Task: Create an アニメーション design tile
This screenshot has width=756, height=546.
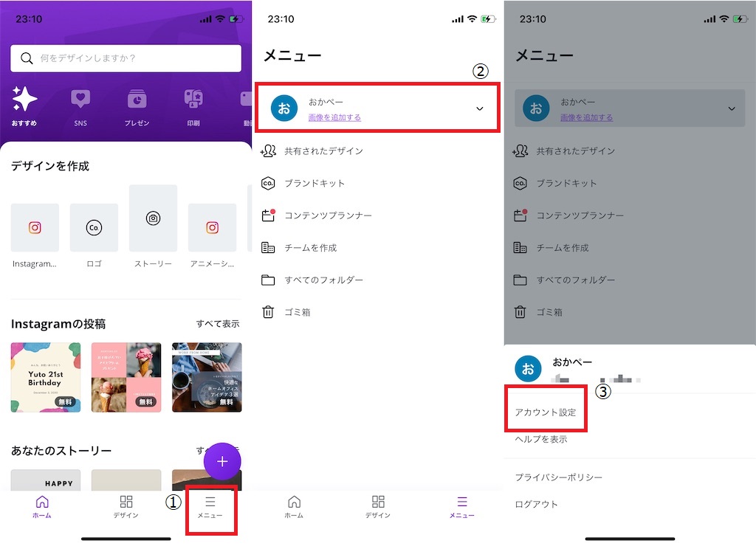Action: click(212, 227)
